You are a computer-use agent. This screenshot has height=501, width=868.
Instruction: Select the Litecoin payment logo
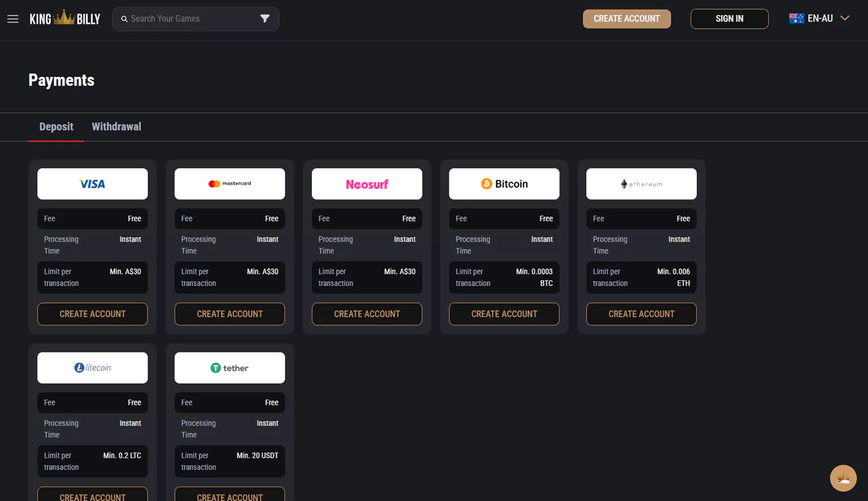92,368
